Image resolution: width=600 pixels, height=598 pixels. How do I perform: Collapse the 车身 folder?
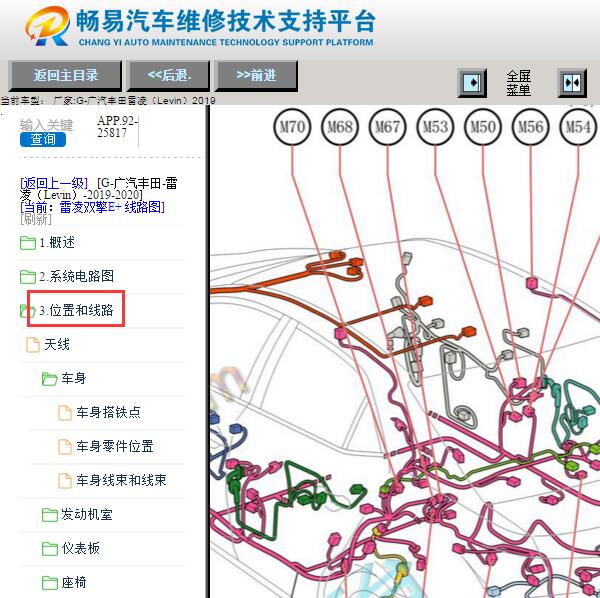(73, 378)
